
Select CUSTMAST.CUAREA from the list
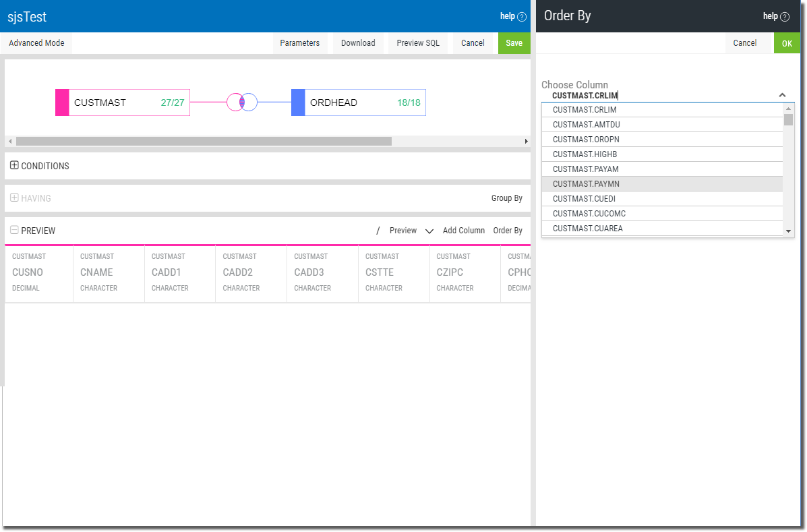click(x=662, y=229)
